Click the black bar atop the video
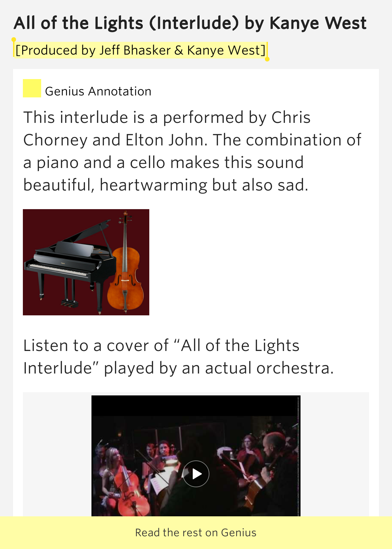 [196, 405]
